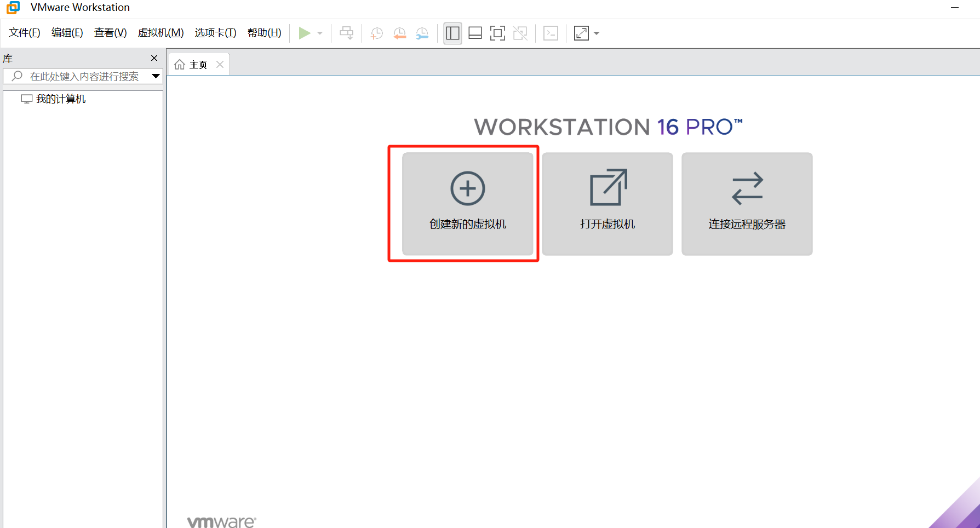The height and width of the screenshot is (528, 980).
Task: Toggle the thumbnail bar view icon
Action: click(475, 33)
